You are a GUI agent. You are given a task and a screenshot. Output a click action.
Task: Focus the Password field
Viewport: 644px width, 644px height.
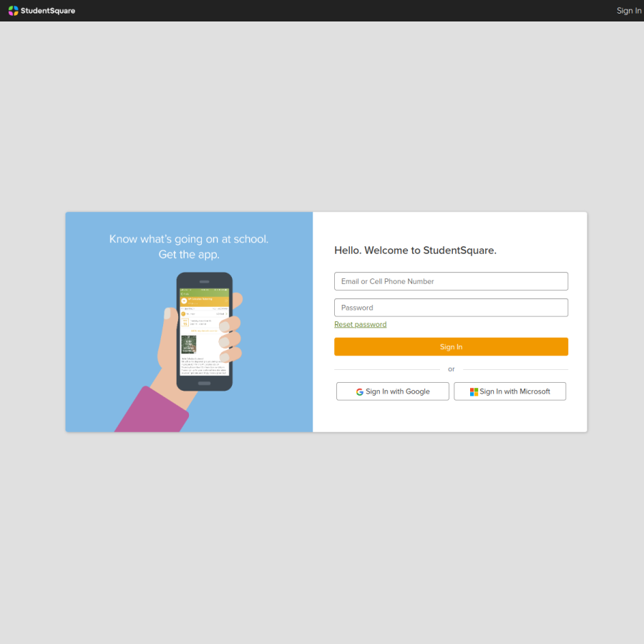tap(451, 308)
